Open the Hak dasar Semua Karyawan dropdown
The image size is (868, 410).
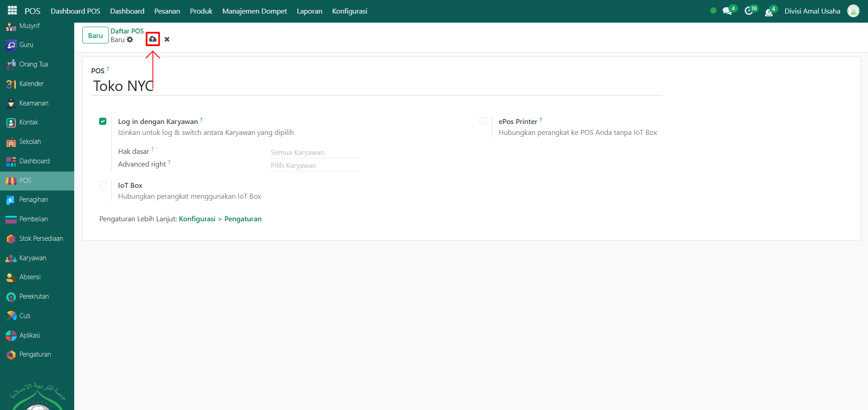click(314, 153)
